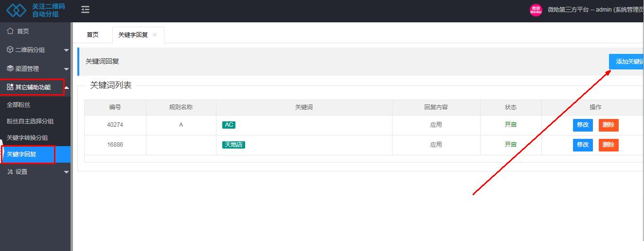Click the 天地店 keyword tag
Image resolution: width=644 pixels, height=251 pixels.
pos(233,145)
